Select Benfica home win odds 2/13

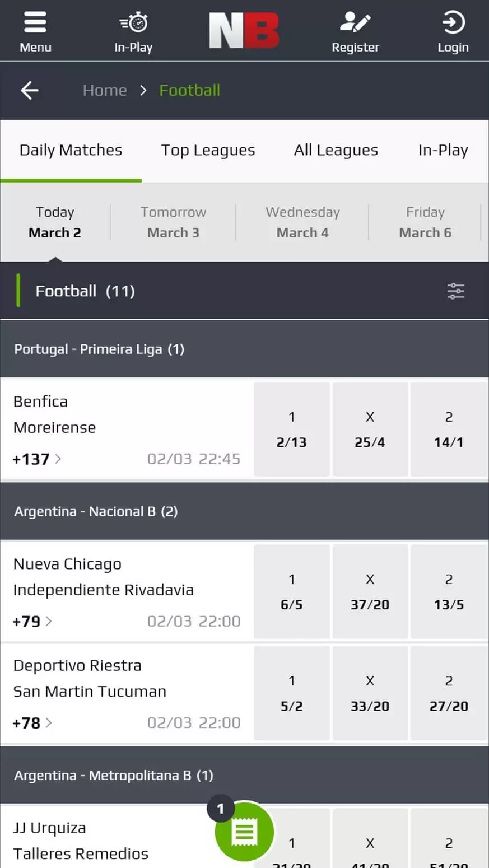tap(291, 430)
